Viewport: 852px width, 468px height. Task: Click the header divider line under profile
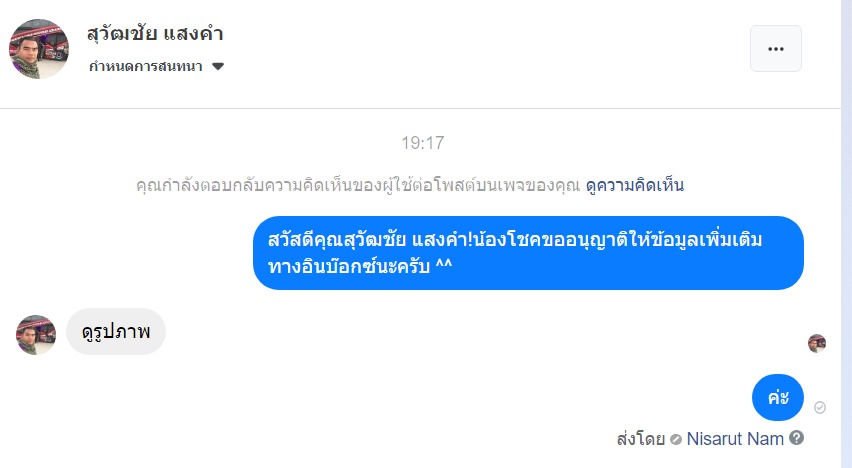(420, 108)
